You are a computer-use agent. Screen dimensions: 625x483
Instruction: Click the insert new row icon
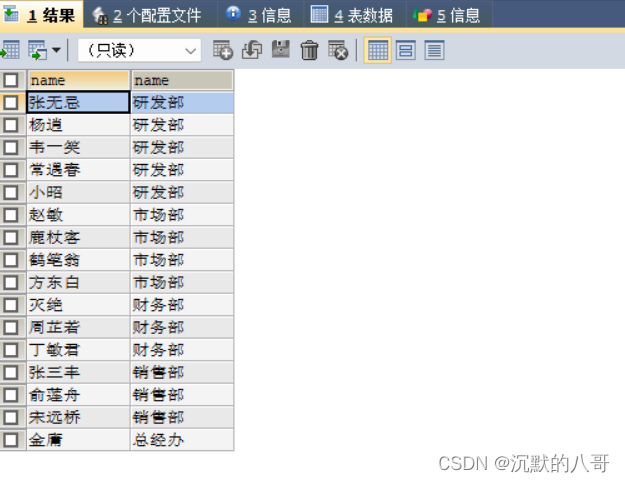coord(223,50)
